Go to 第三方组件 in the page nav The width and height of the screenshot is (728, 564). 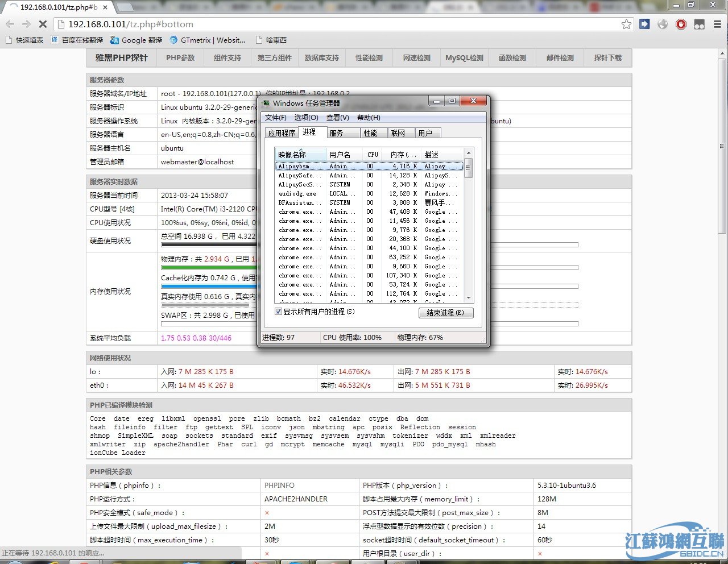pos(274,58)
